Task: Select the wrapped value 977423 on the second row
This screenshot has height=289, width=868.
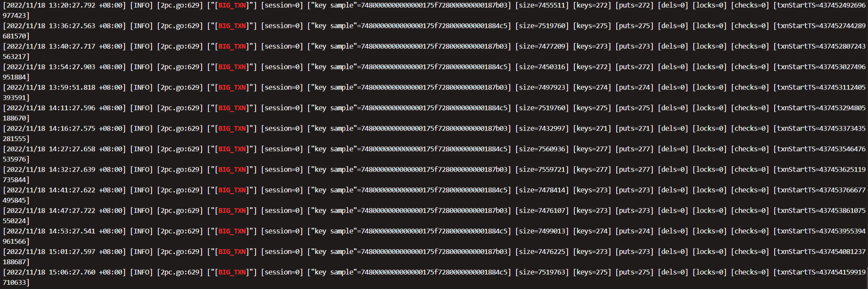Action: pos(15,15)
